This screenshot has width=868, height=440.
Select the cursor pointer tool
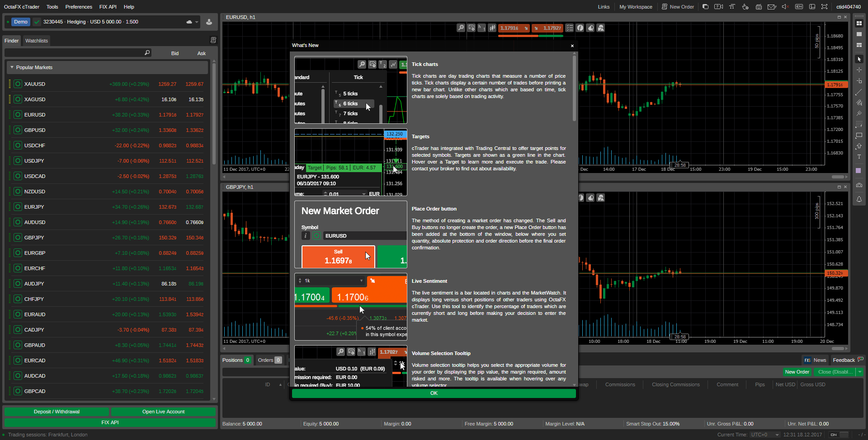click(x=859, y=59)
